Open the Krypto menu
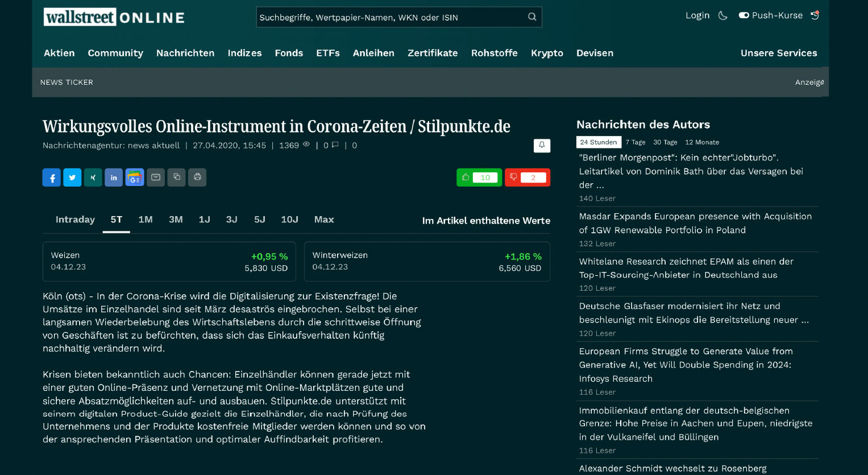 (547, 53)
